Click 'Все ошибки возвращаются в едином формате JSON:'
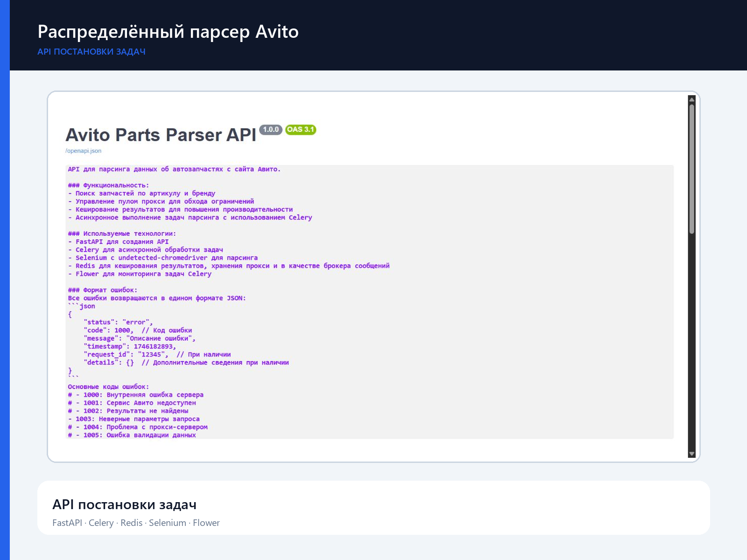The width and height of the screenshot is (747, 560). point(157,298)
